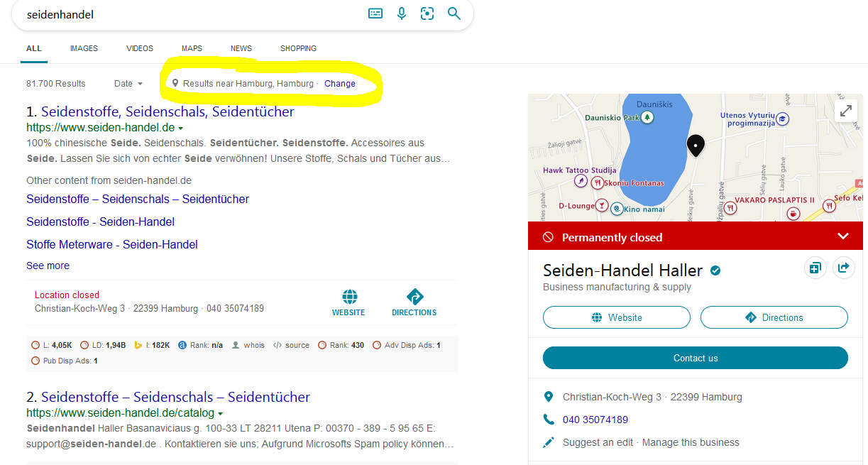Screen dimensions: 868x465
Task: Open the Date filter dropdown
Action: pyautogui.click(x=128, y=84)
